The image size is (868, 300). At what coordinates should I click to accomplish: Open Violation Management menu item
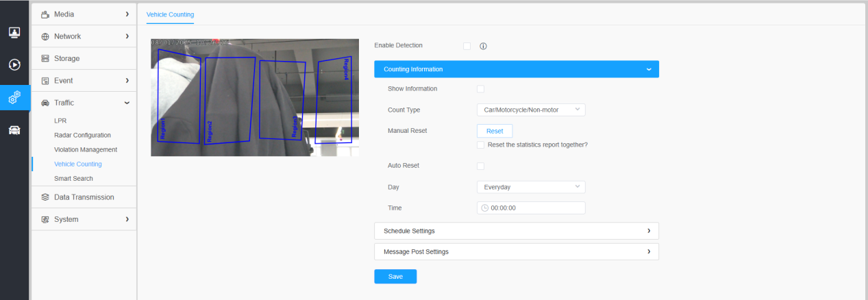point(86,149)
